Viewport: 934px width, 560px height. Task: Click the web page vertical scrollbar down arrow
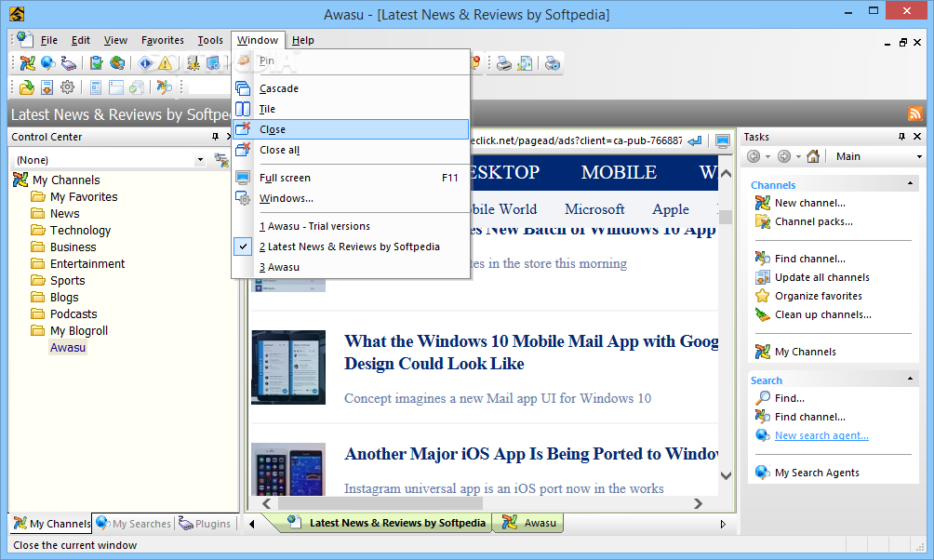(x=726, y=475)
